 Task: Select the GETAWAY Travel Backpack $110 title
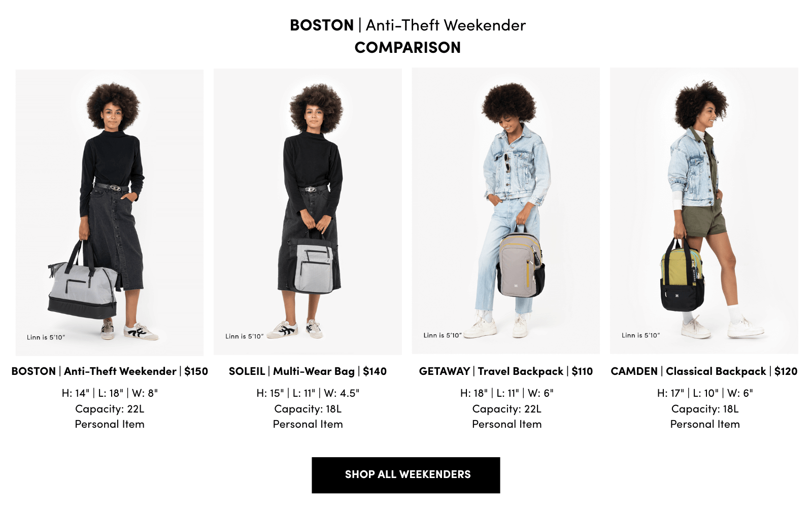(x=506, y=371)
